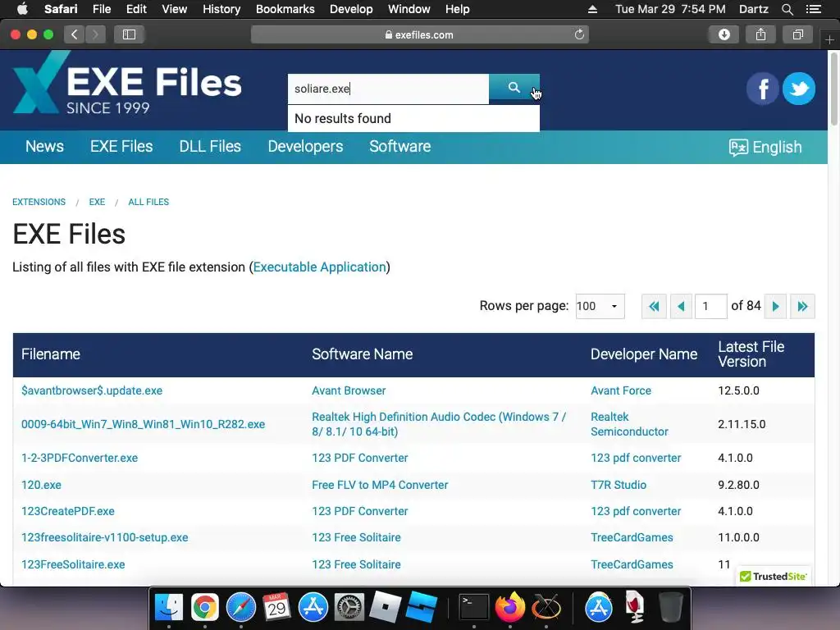Launch Google Chrome from the Dock
The width and height of the screenshot is (840, 630).
pyautogui.click(x=204, y=608)
